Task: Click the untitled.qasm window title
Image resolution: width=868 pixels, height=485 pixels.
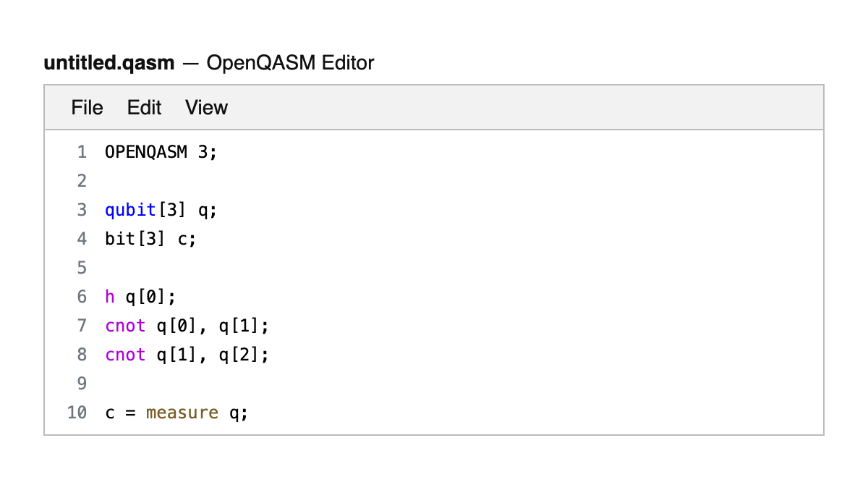Action: pos(109,63)
